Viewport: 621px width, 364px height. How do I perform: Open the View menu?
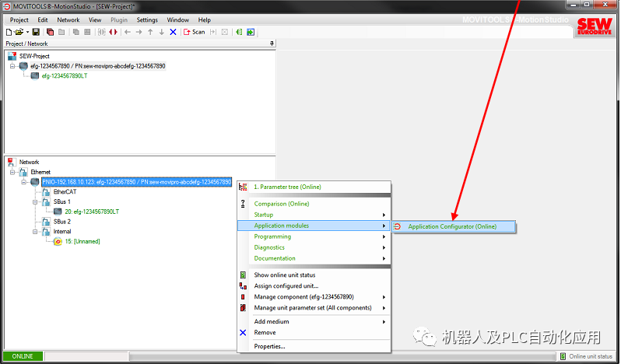95,19
